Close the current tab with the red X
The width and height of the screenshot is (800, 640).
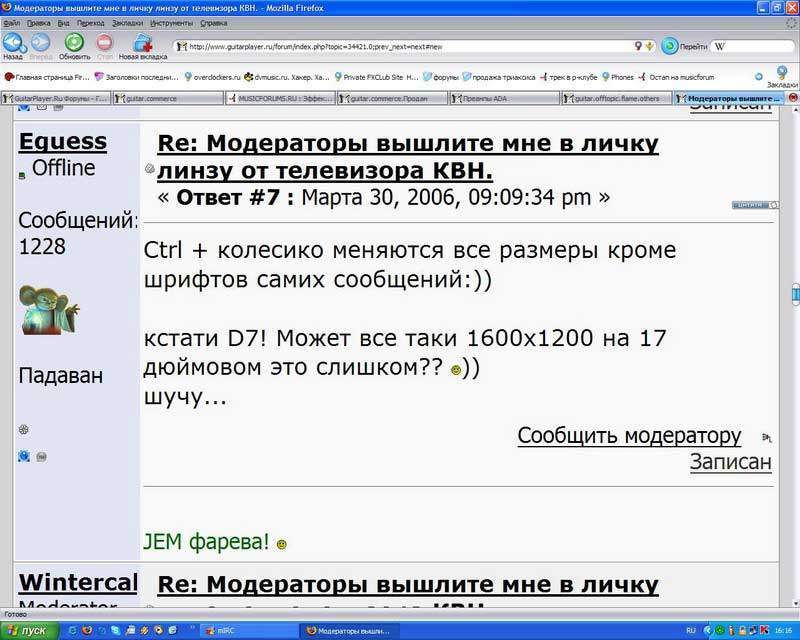click(x=793, y=97)
